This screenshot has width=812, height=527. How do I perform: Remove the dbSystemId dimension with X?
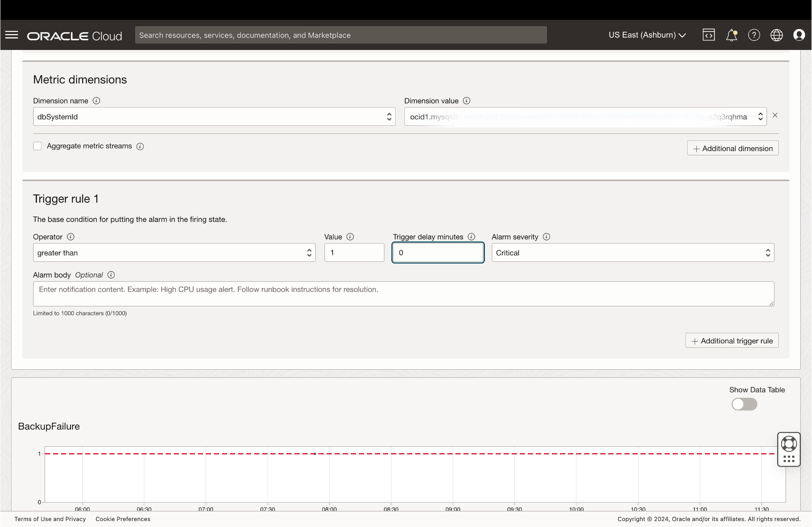(x=775, y=115)
